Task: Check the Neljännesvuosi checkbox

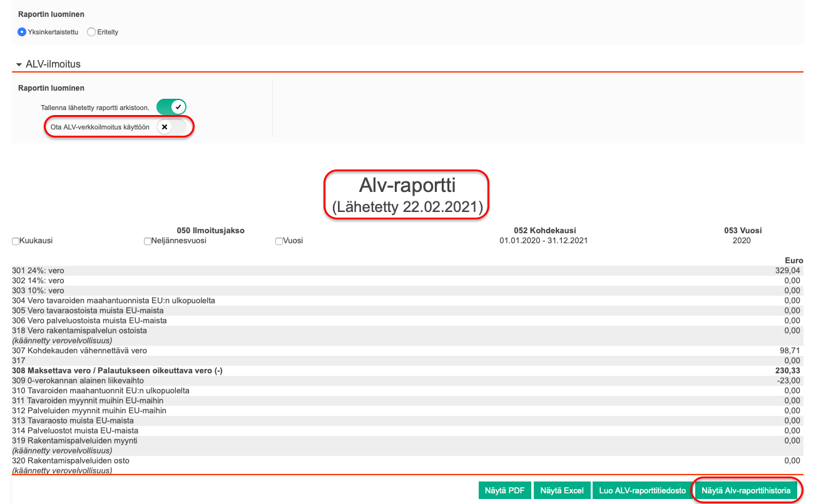Action: [148, 241]
